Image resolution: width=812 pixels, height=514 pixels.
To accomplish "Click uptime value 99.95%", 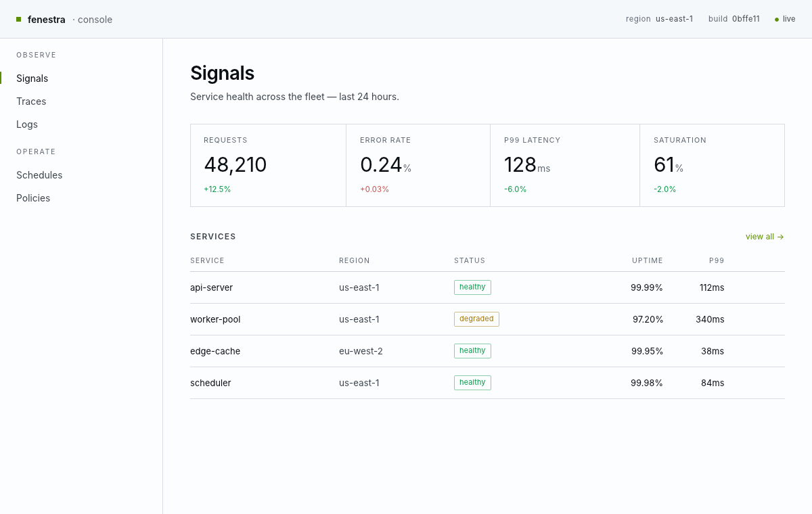I will pos(647,351).
